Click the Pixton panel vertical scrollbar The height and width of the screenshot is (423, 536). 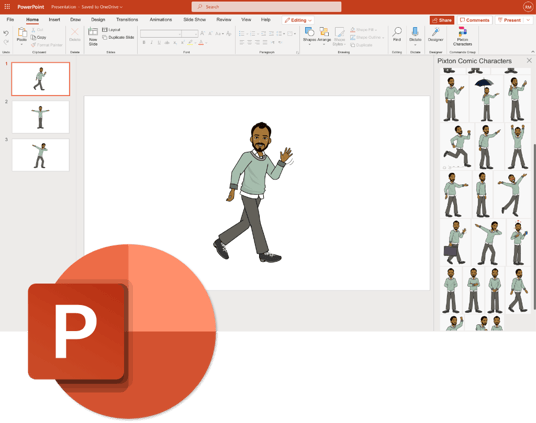[x=534, y=226]
